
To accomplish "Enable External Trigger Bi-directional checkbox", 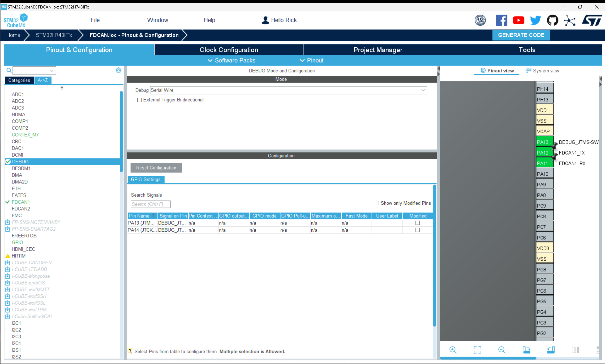I will click(x=139, y=100).
